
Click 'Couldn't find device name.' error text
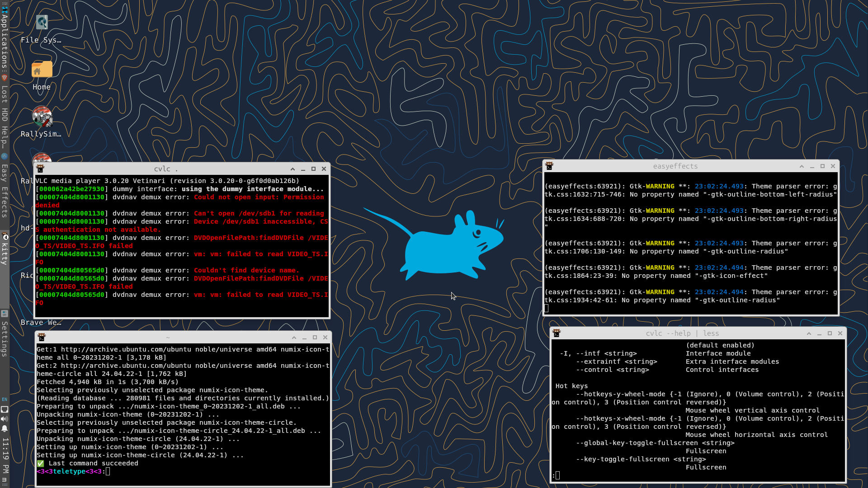click(x=247, y=270)
